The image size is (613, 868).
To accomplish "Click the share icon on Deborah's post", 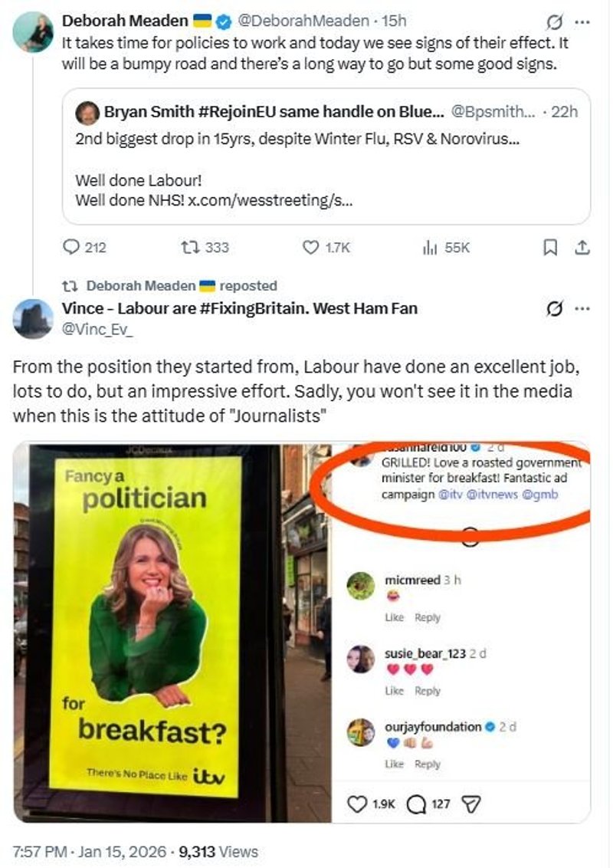I will coord(581,247).
